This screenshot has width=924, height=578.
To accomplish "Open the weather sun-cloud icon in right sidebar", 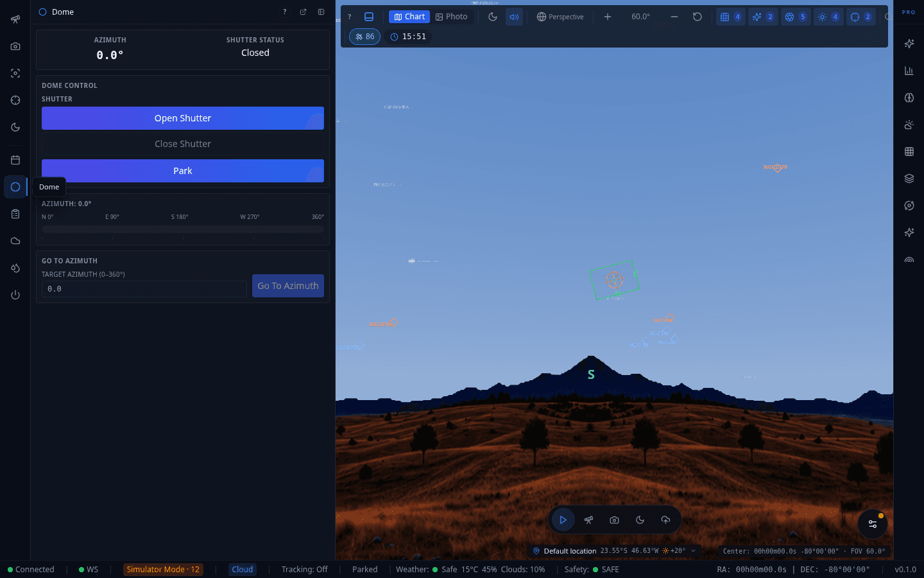I will (909, 125).
